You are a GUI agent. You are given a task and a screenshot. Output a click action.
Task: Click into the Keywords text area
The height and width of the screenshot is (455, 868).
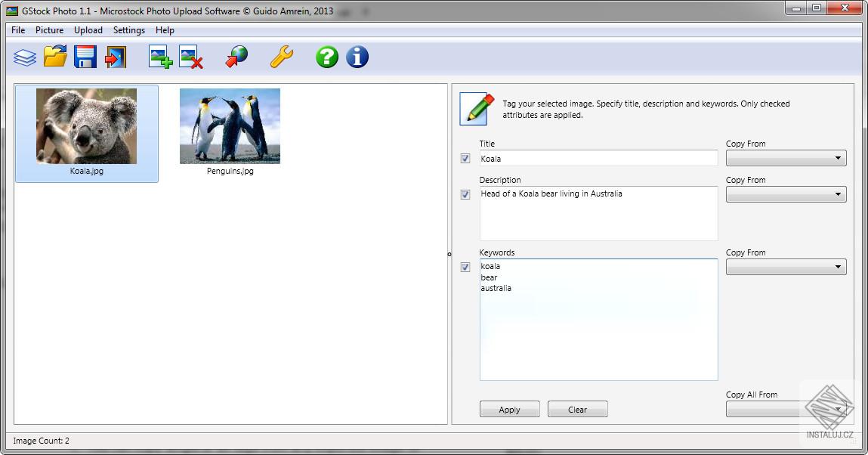(598, 320)
